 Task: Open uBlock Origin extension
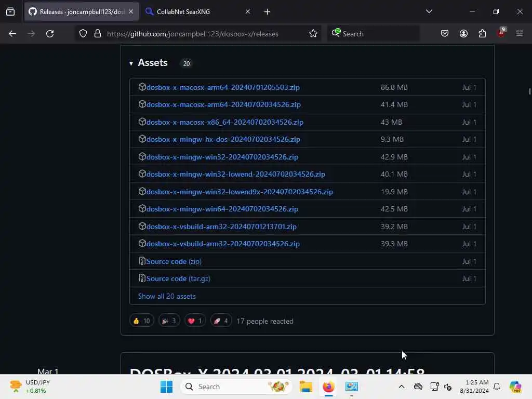click(501, 33)
